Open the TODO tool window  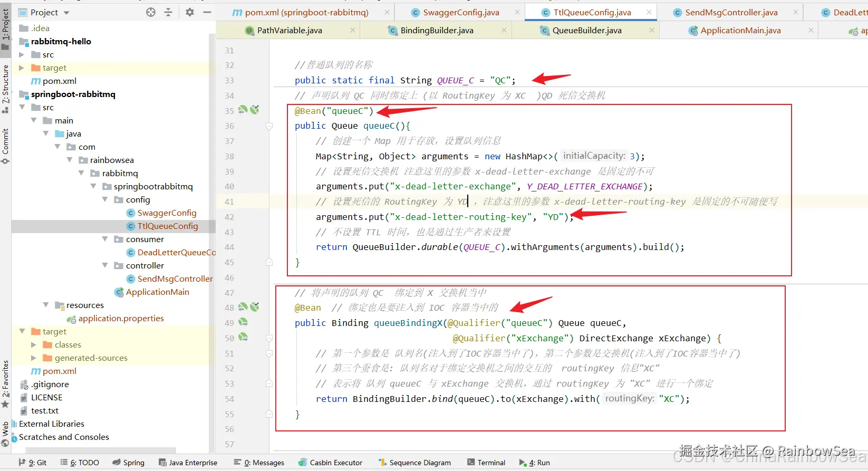[80, 463]
